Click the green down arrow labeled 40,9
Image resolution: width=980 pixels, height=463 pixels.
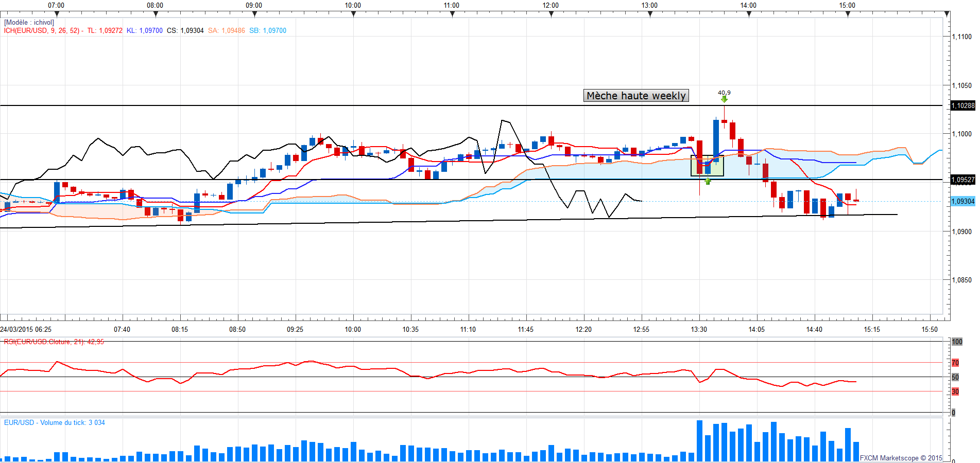[724, 99]
